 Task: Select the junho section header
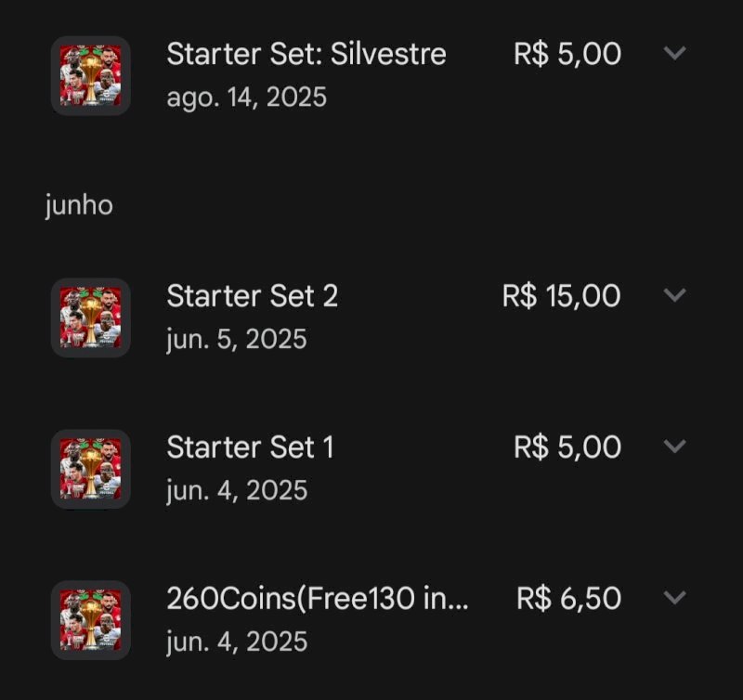click(78, 205)
